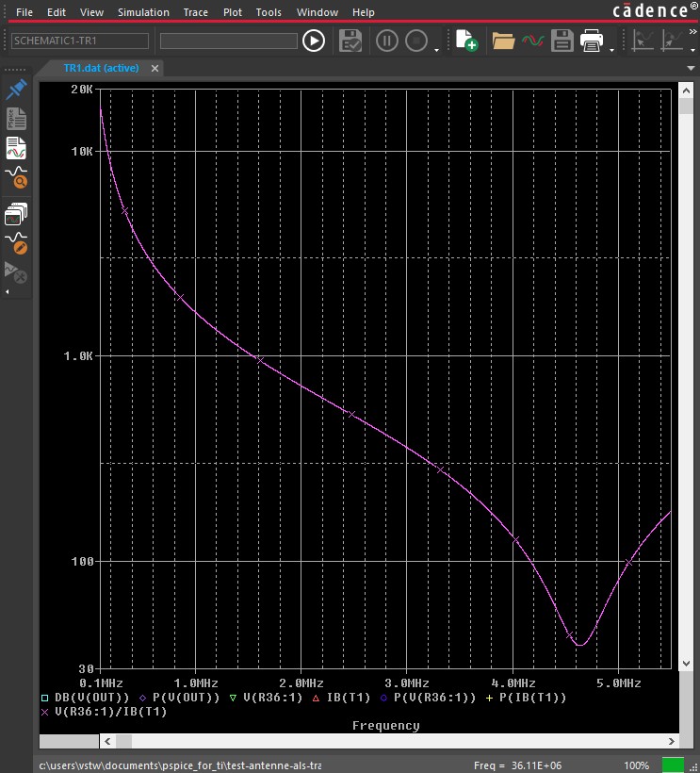Click the 1.0K Y-axis label
This screenshot has height=773, width=700.
[78, 356]
